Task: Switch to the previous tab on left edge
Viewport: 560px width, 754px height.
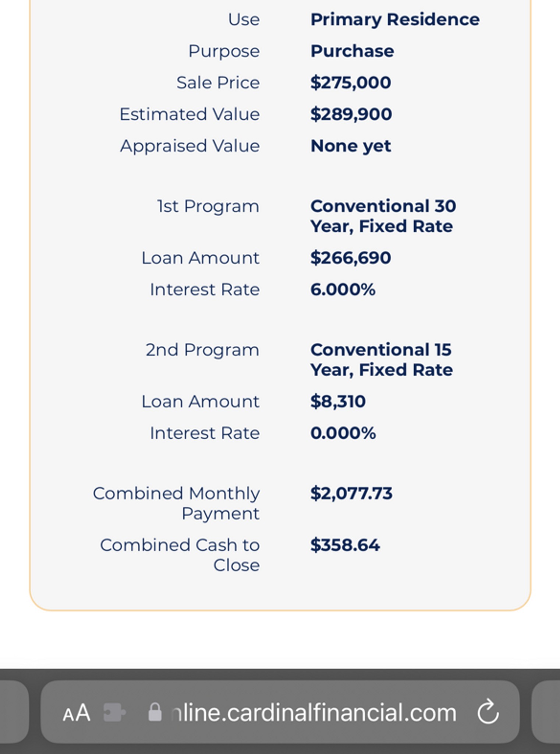Action: [x=14, y=712]
